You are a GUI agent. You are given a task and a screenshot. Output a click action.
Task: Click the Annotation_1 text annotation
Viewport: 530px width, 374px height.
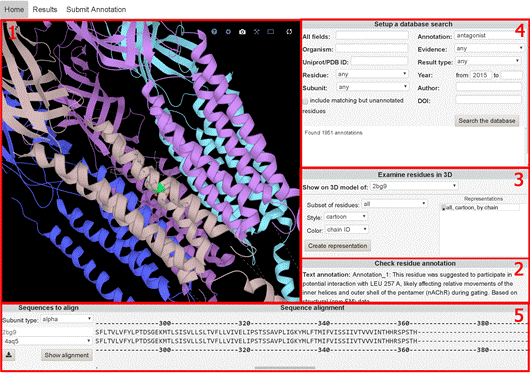pos(410,288)
